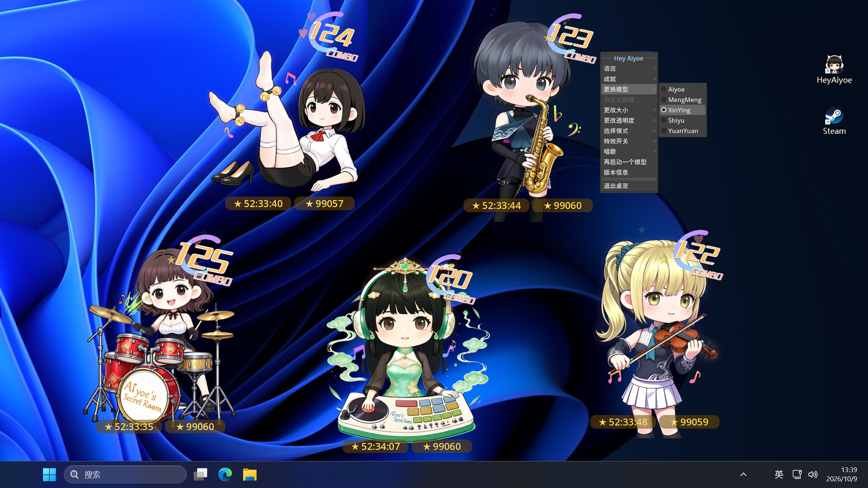Screen dimensions: 868x488
Task: Expand the 更改大小 size submenu
Action: point(629,110)
